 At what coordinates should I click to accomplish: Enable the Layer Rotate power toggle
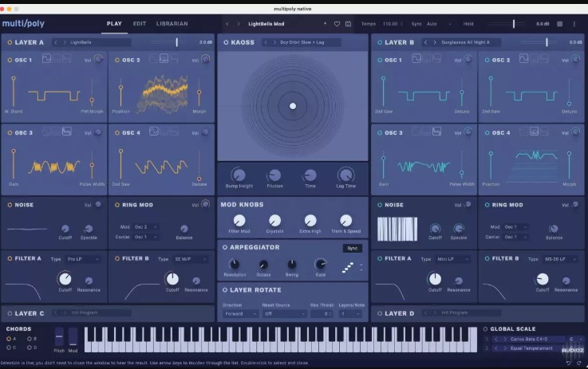pyautogui.click(x=225, y=290)
